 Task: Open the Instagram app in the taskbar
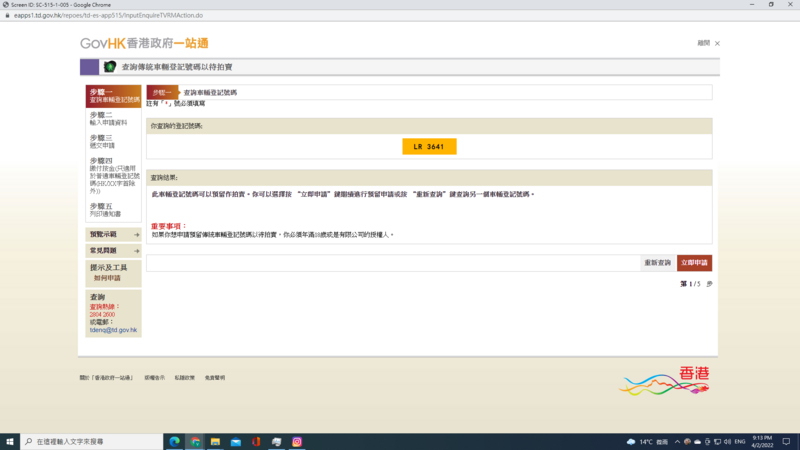coord(297,441)
